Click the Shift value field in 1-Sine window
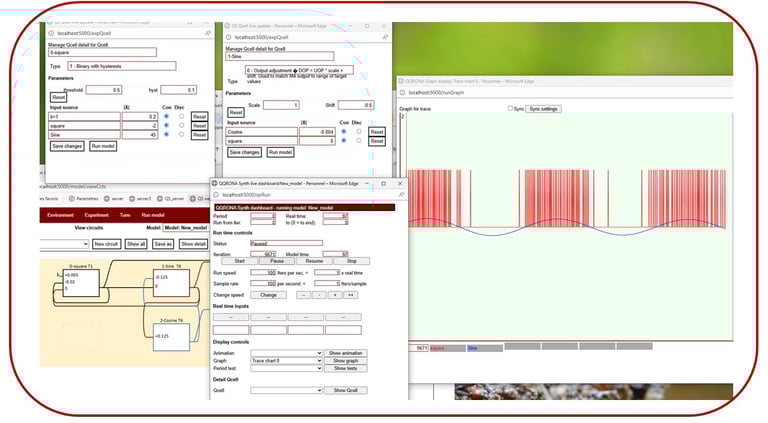This screenshot has height=423, width=768. (x=356, y=105)
